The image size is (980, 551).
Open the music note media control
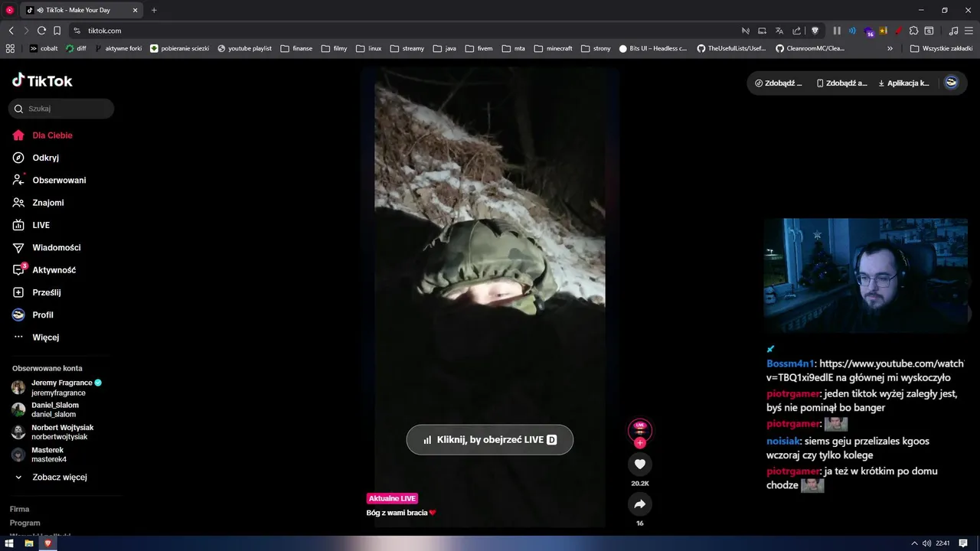tap(953, 31)
